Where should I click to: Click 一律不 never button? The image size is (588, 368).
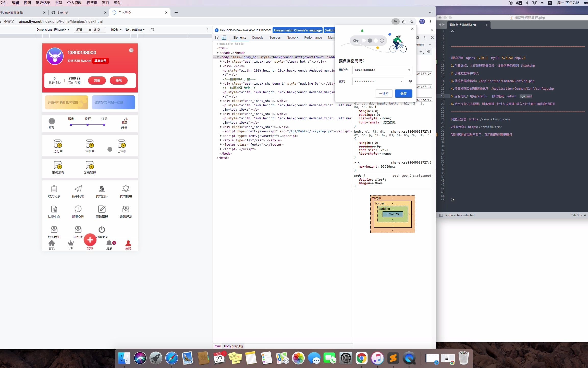coord(384,94)
